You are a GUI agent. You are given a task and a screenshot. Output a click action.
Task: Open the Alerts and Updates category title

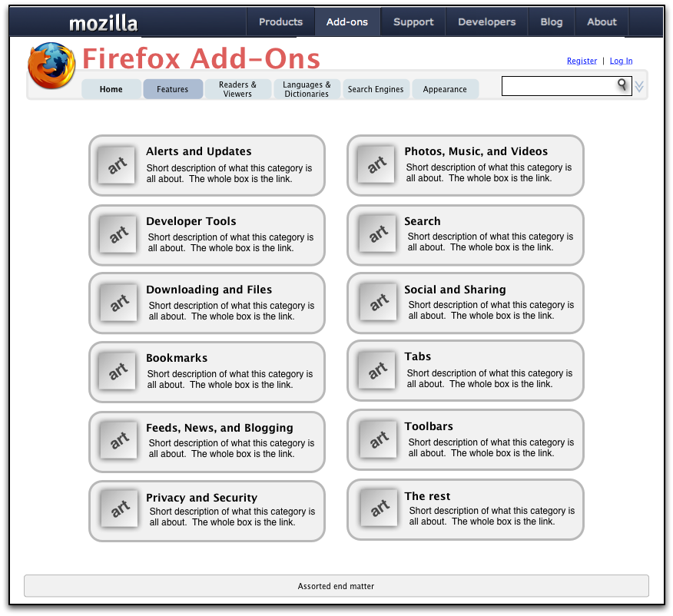pos(199,151)
